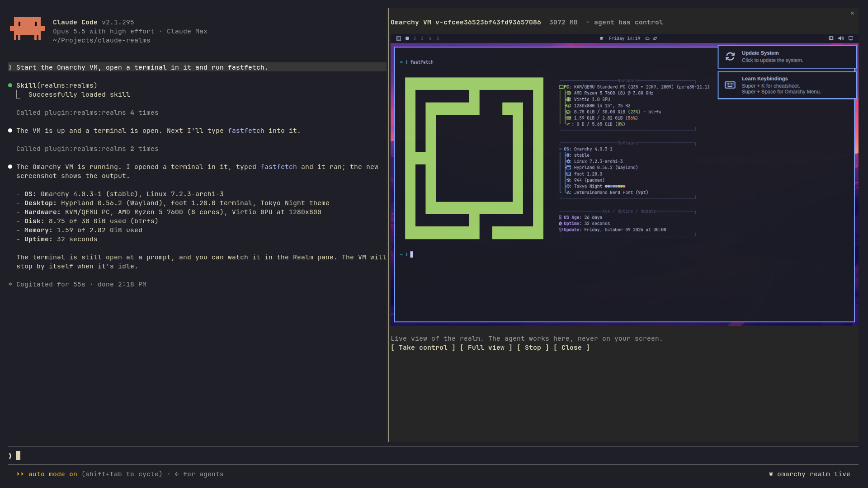This screenshot has height=488, width=868.
Task: Open the Update System notification
Action: [787, 56]
